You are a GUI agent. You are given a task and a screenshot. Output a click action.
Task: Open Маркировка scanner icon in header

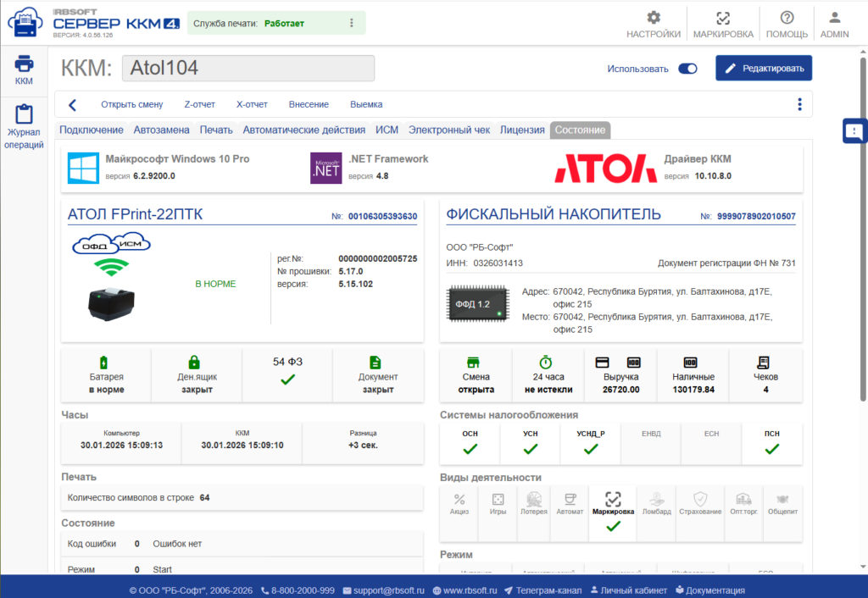click(722, 18)
